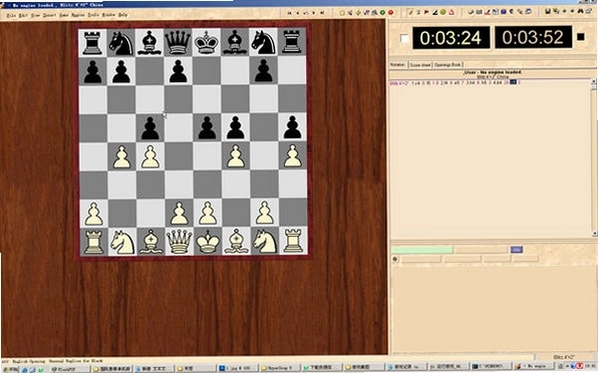Click the highlighted move in notation
Screen dimensions: 598x373
point(513,82)
